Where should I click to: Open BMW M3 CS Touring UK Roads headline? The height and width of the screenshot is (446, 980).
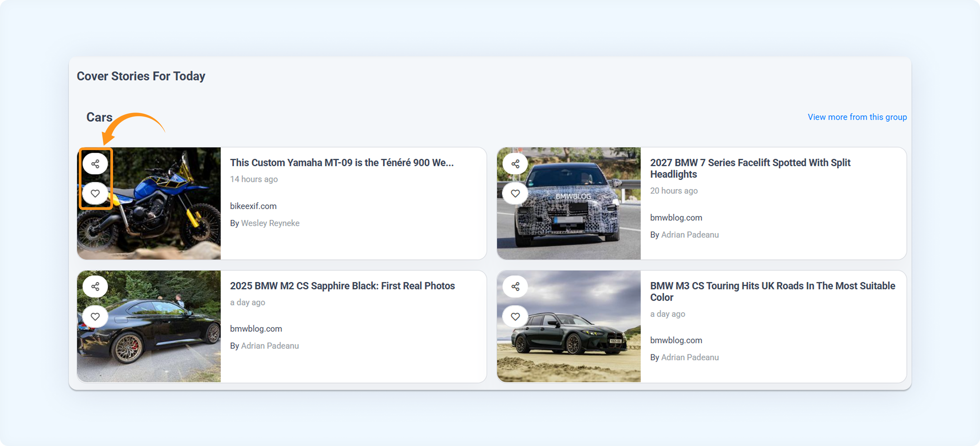pyautogui.click(x=772, y=291)
